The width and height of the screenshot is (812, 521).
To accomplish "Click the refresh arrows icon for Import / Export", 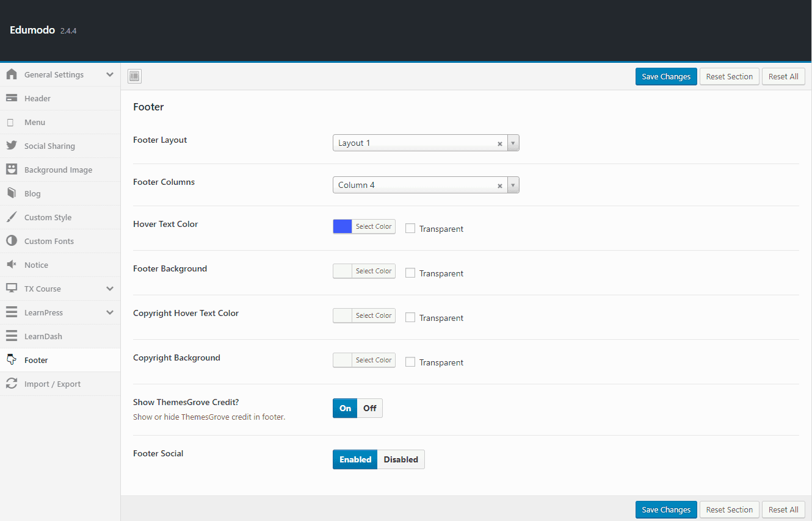I will [12, 384].
